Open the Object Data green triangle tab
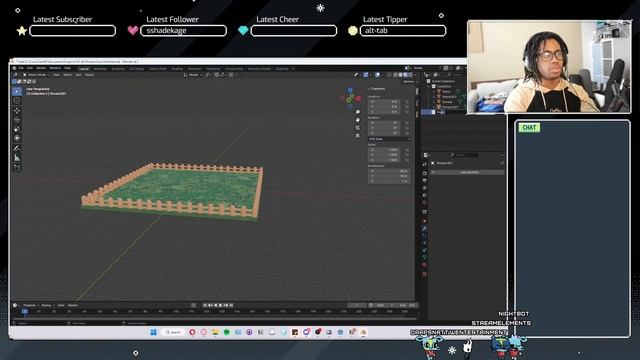Image resolution: width=640 pixels, height=360 pixels. (424, 258)
